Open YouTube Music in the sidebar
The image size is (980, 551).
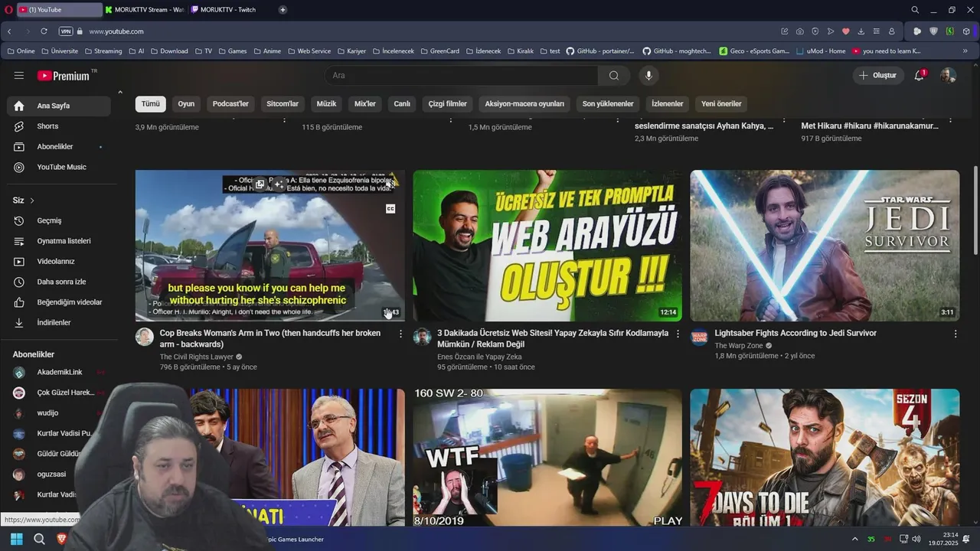tap(61, 167)
